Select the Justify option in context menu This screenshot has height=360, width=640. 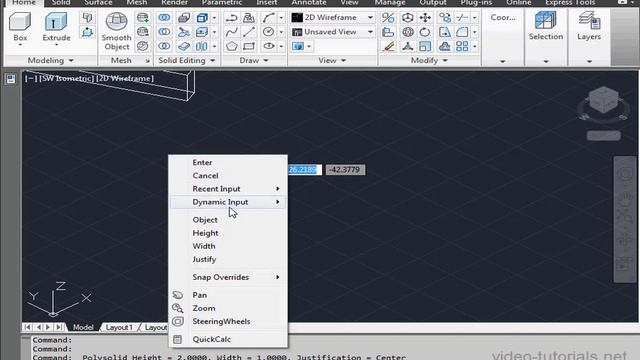click(228, 259)
